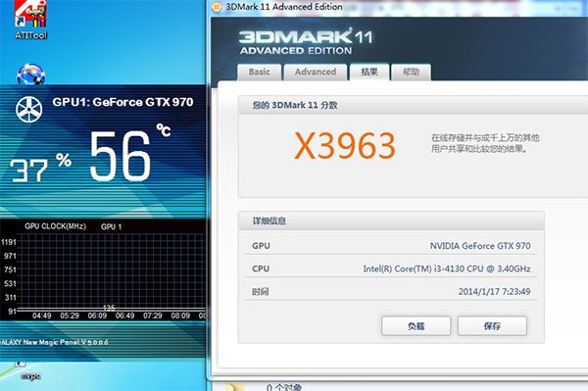Click the 保存 save button
This screenshot has height=391, width=588.
point(492,325)
